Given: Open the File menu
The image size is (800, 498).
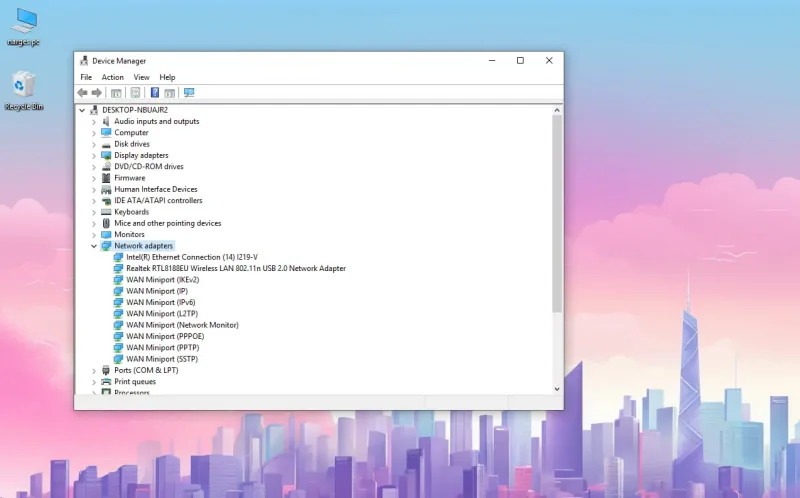Looking at the screenshot, I should click(x=86, y=77).
